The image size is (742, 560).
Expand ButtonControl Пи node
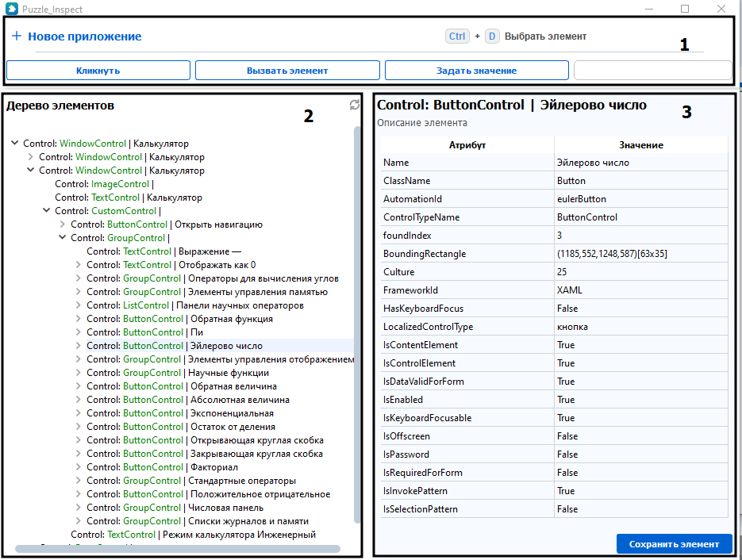click(79, 332)
